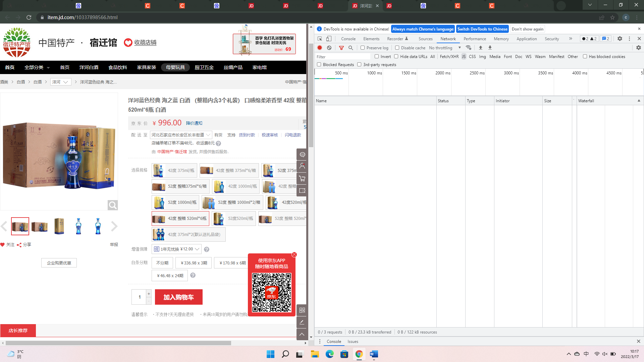This screenshot has width=644, height=362.
Task: Switch to the Elements tab
Action: tap(371, 39)
